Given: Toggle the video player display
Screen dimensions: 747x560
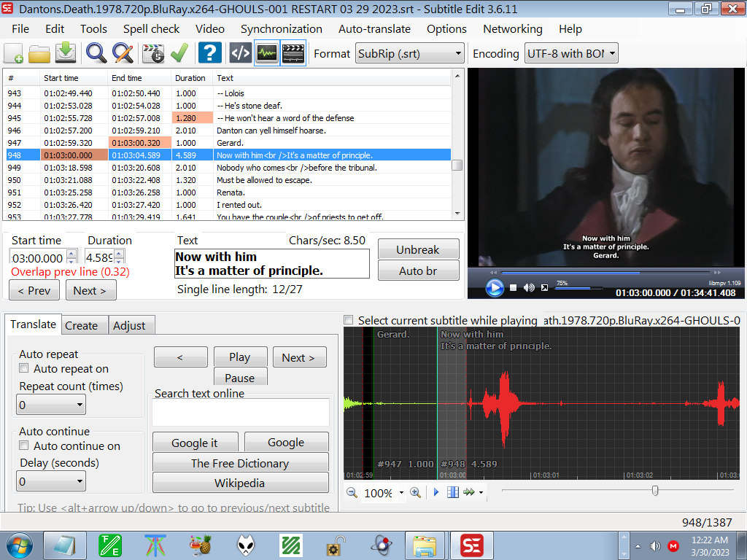Looking at the screenshot, I should 293,52.
